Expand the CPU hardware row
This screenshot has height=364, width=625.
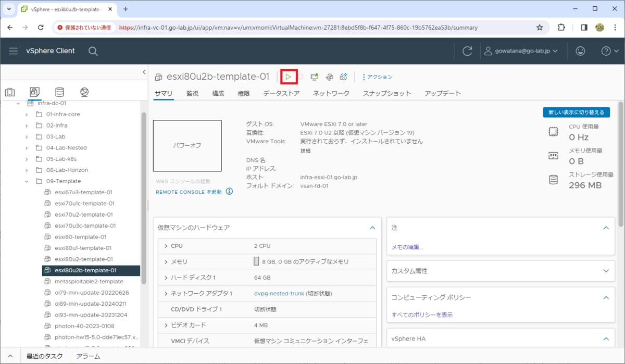click(166, 246)
